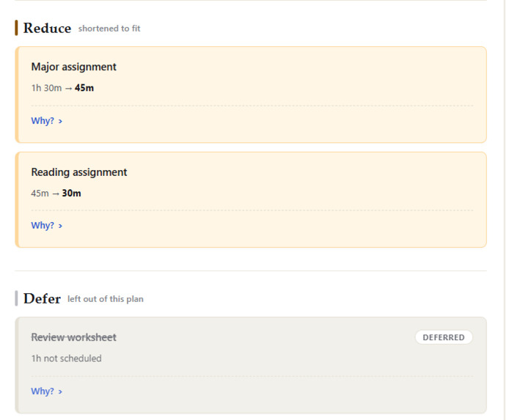Select the Major assignment title

tap(73, 67)
